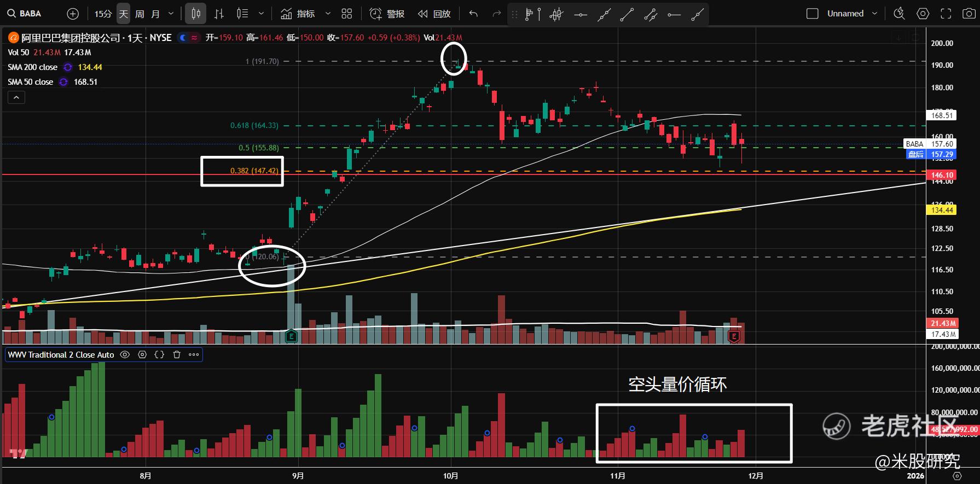Grab the favorite drawing toolbar handle
The image size is (980, 484).
click(514, 14)
